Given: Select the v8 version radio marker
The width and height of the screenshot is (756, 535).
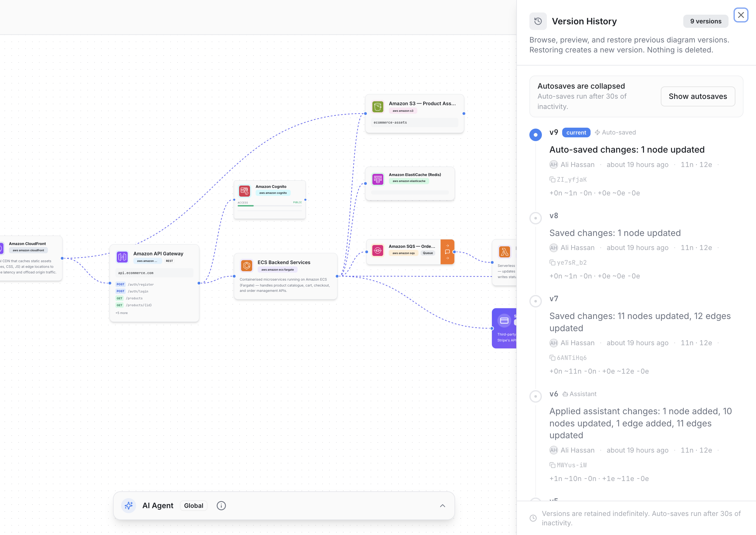Looking at the screenshot, I should coord(535,218).
